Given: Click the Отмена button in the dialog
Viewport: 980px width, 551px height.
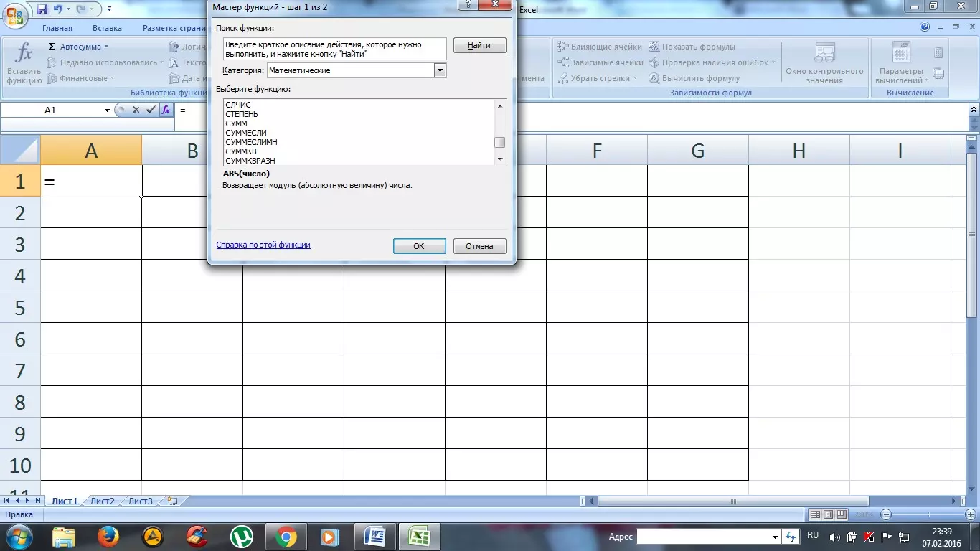Looking at the screenshot, I should 479,246.
